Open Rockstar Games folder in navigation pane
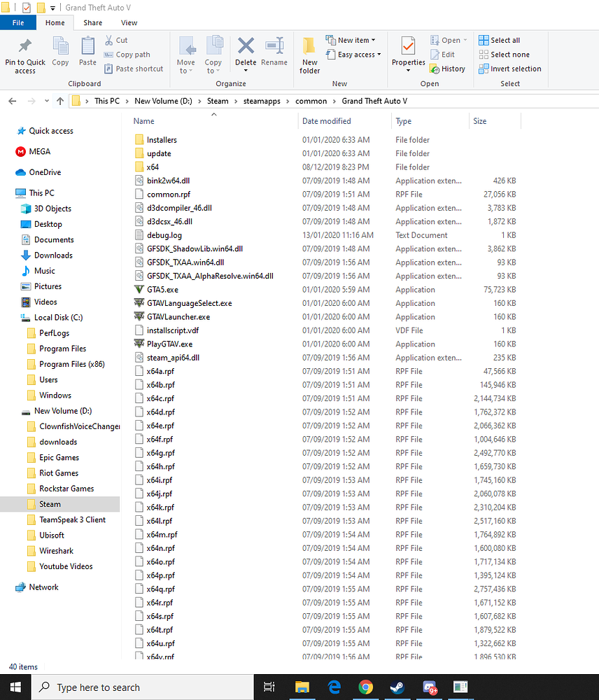The height and width of the screenshot is (700, 599). point(60,489)
